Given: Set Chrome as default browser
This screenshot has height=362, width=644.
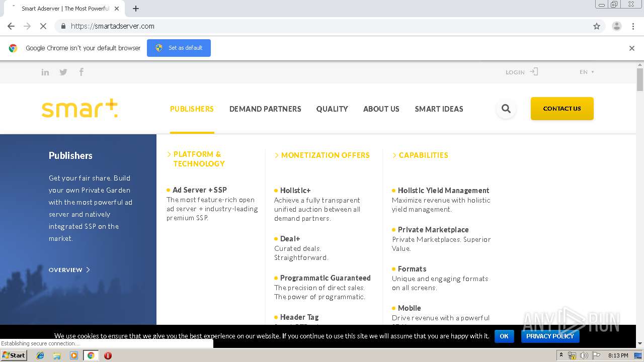Looking at the screenshot, I should 179,48.
